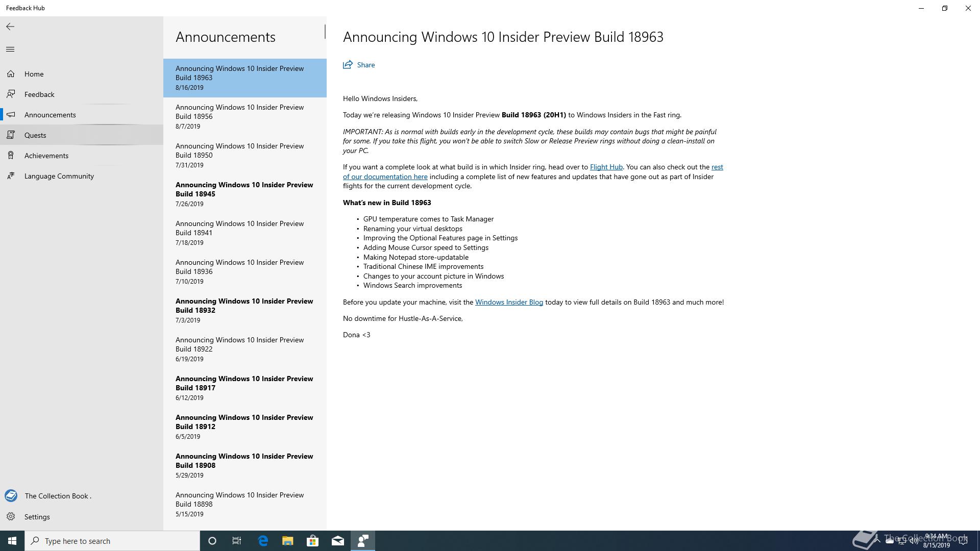Click the Achievements badge icon
This screenshot has width=980, height=551.
pyautogui.click(x=11, y=156)
